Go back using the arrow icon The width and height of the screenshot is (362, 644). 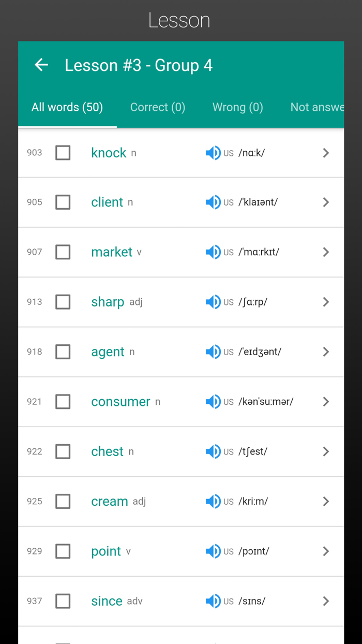coord(41,65)
